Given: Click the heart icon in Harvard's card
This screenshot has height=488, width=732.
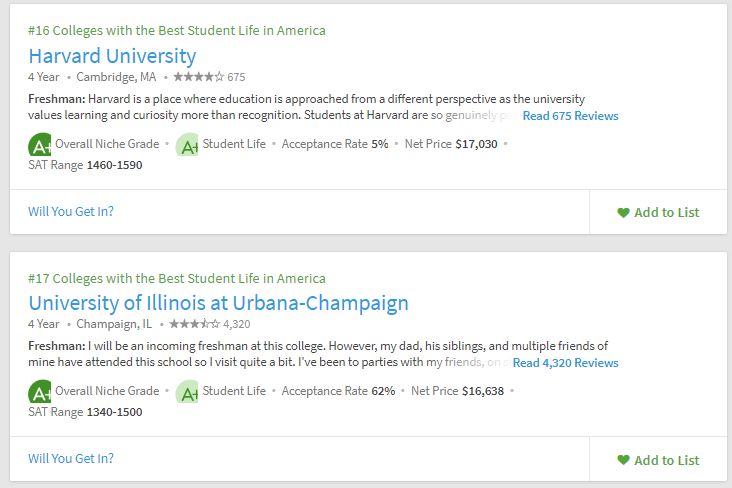Looking at the screenshot, I should (x=623, y=212).
